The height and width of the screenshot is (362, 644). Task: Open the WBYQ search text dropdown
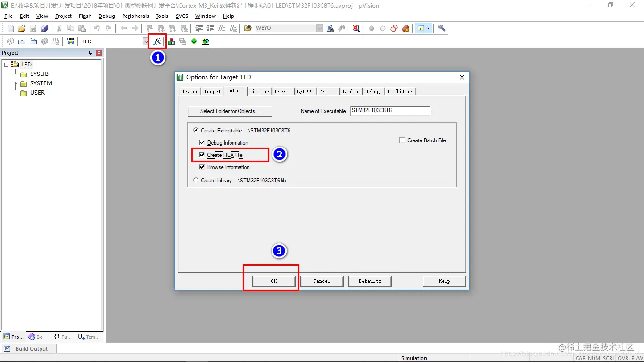320,28
